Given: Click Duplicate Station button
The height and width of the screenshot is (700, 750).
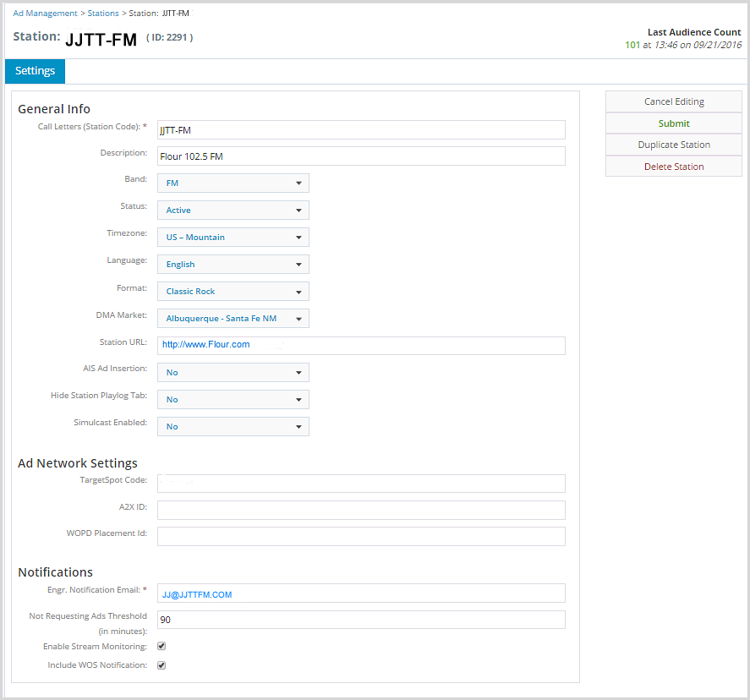Looking at the screenshot, I should pos(673,145).
